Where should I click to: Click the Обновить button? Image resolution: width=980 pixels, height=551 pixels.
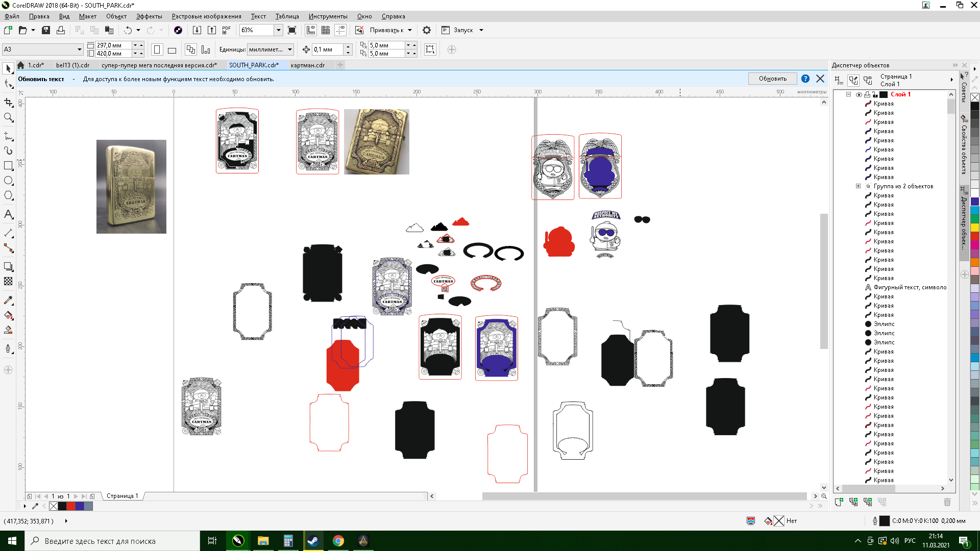[772, 79]
